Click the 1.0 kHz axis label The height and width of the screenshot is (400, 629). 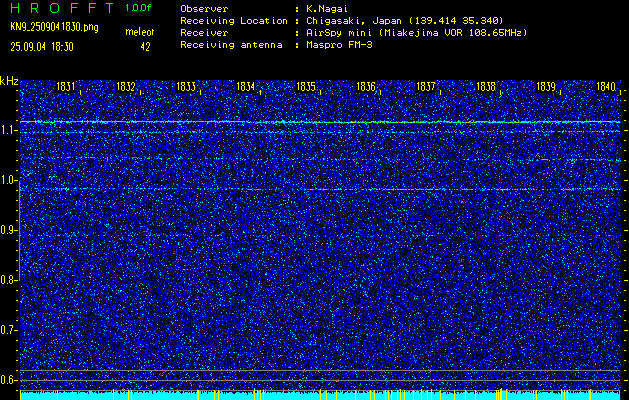[x=8, y=181]
